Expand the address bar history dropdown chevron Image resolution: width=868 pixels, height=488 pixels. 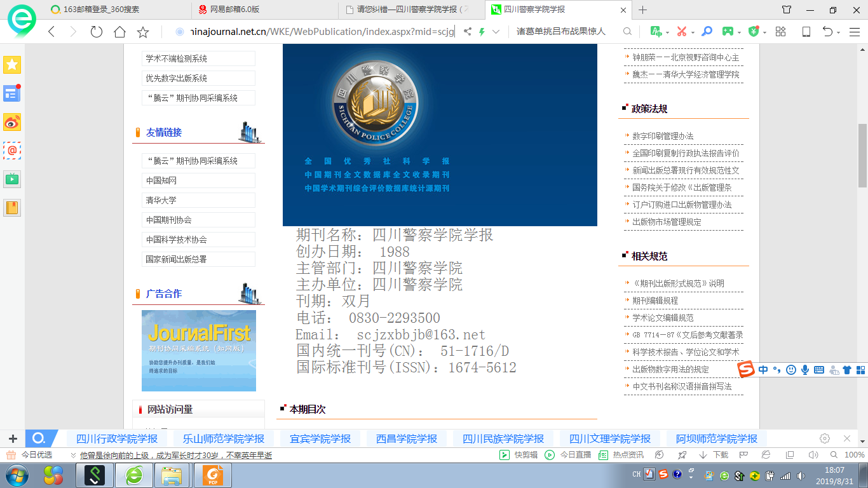tap(496, 32)
